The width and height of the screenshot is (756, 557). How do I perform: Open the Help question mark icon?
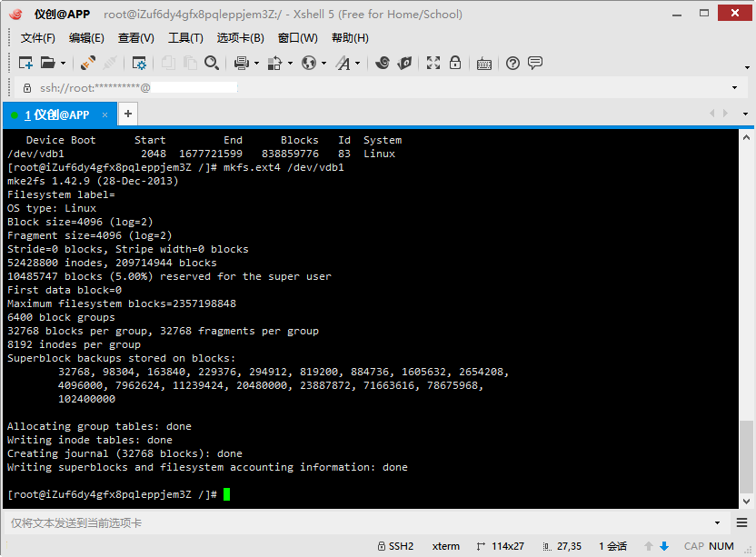[x=512, y=63]
